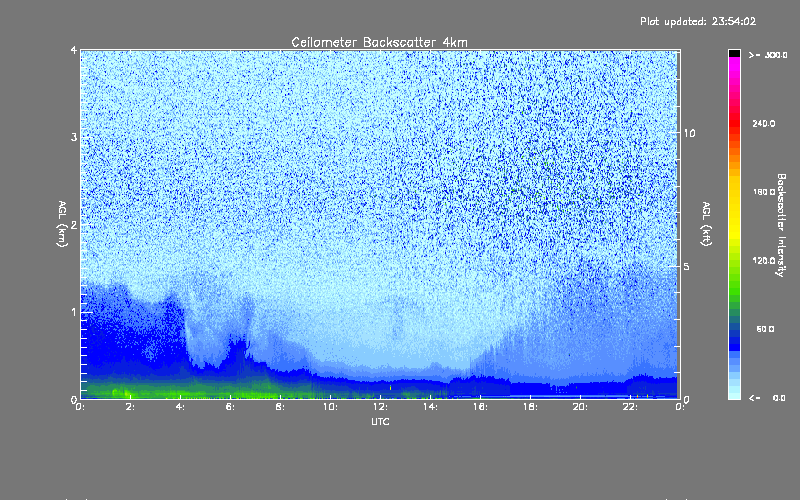
Task: Click the '120.0' colorbar label
Action: (x=764, y=261)
